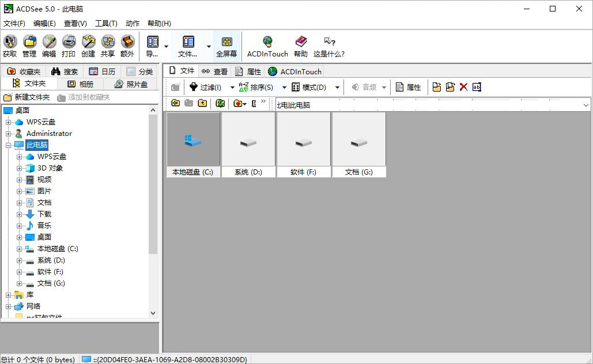Click the red X delete icon
This screenshot has width=593, height=364.
pyautogui.click(x=463, y=88)
